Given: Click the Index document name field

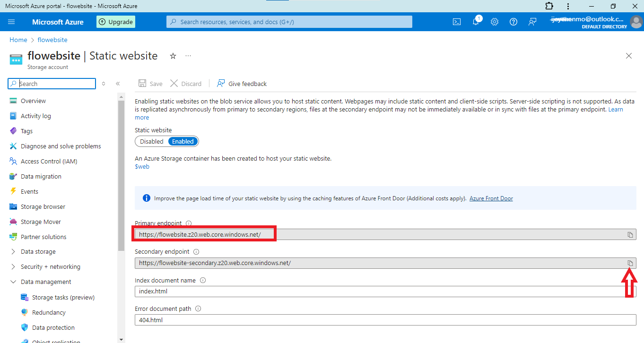Looking at the screenshot, I should click(378, 292).
